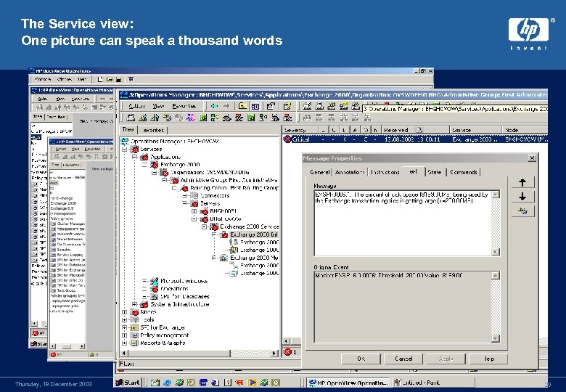The height and width of the screenshot is (392, 566).
Task: Click the back arrow in Operations Manager toolbar
Action: 214,106
